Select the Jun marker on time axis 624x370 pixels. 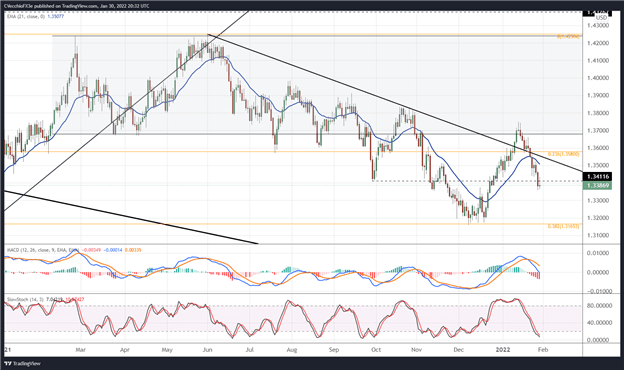[x=207, y=350]
